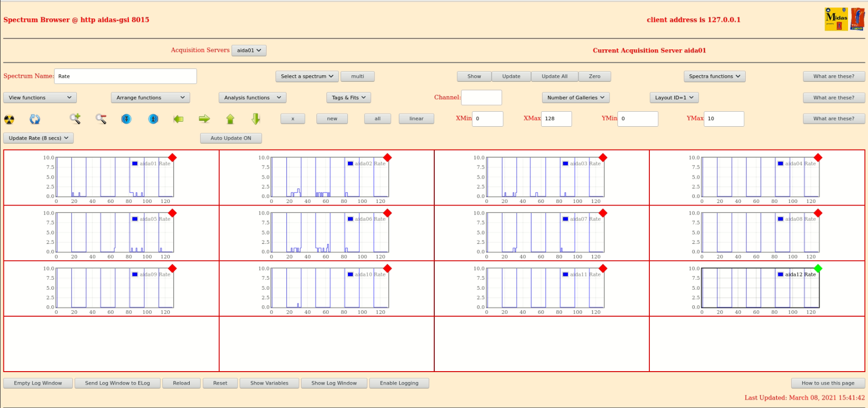Open the Acquisition Servers aida01 dropdown
868x408 pixels.
coord(249,50)
